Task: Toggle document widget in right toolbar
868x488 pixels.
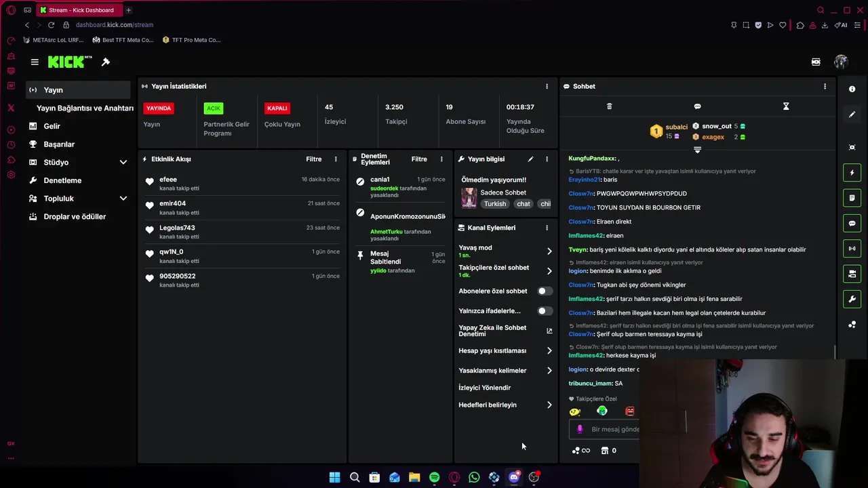Action: [x=852, y=198]
